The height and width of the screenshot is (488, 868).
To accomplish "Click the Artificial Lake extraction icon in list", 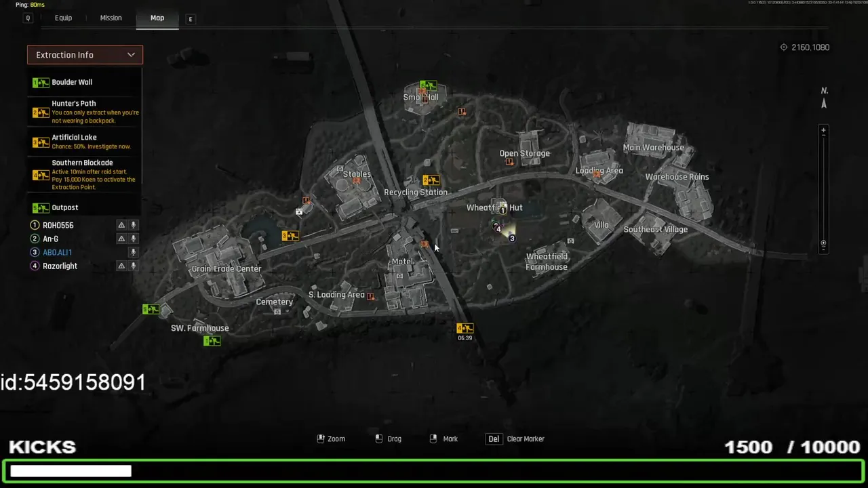I will click(x=41, y=142).
